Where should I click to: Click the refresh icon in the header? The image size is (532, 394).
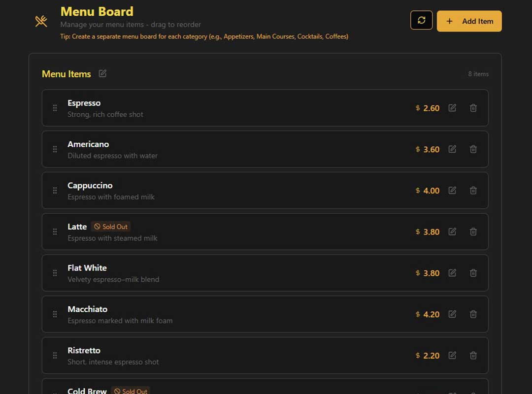421,21
